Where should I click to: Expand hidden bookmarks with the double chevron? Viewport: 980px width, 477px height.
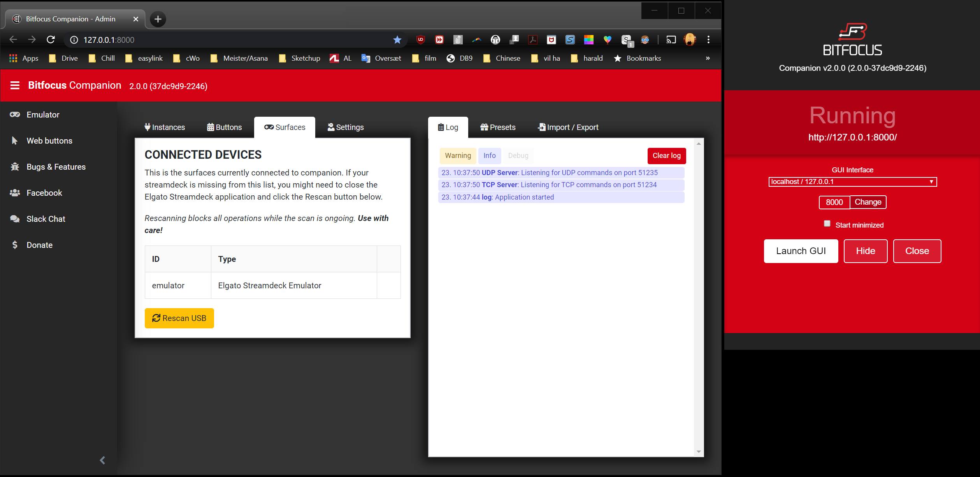708,58
